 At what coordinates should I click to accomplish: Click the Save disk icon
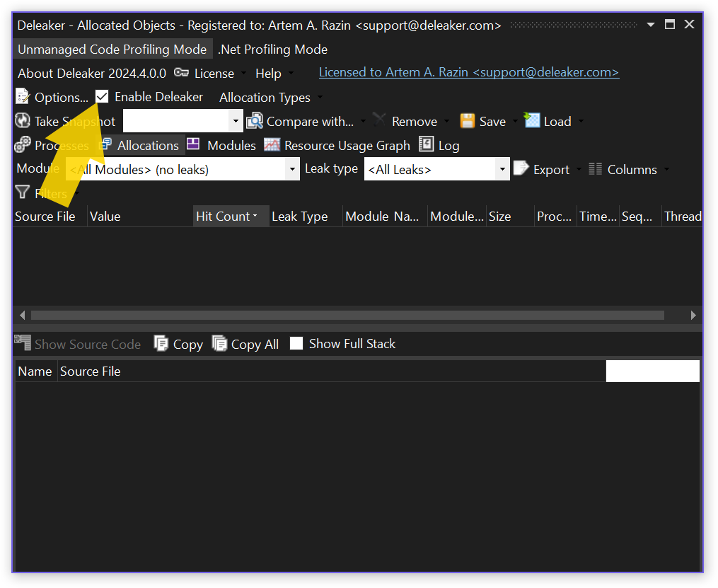point(467,121)
